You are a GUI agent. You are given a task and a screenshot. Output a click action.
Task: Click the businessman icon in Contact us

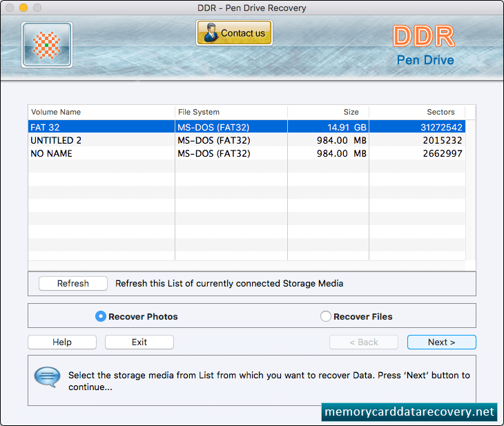(211, 32)
